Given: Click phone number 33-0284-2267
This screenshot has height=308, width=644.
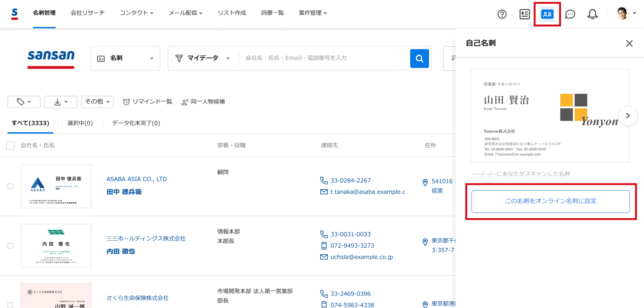Looking at the screenshot, I should tap(351, 181).
